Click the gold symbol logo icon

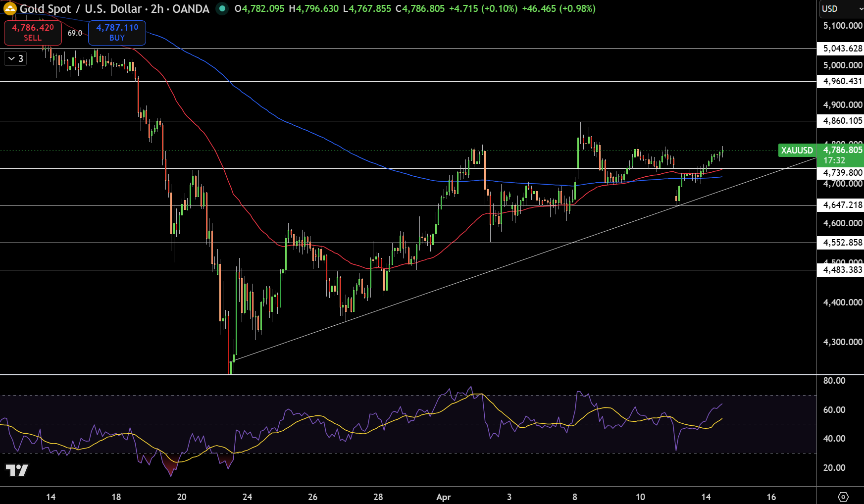(10, 8)
